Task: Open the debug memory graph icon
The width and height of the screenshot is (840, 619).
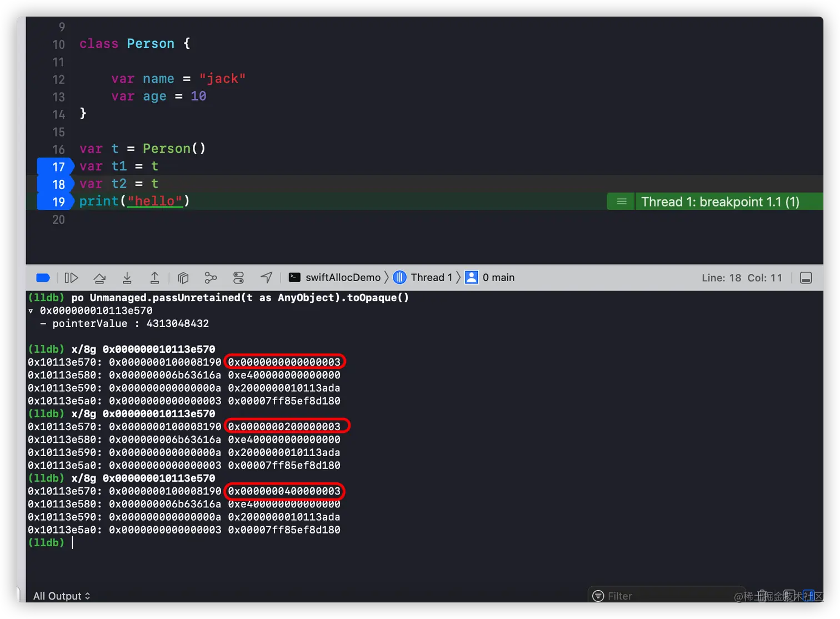Action: (211, 278)
